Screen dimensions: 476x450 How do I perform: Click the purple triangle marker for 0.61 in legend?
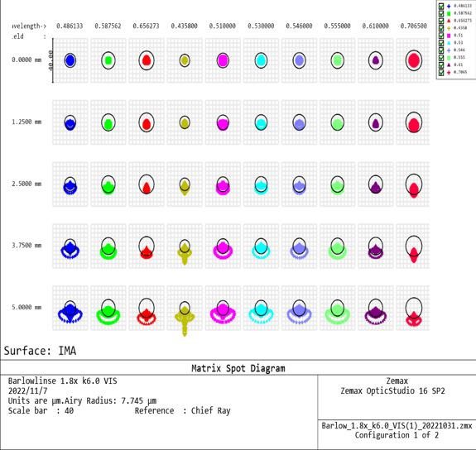(449, 65)
